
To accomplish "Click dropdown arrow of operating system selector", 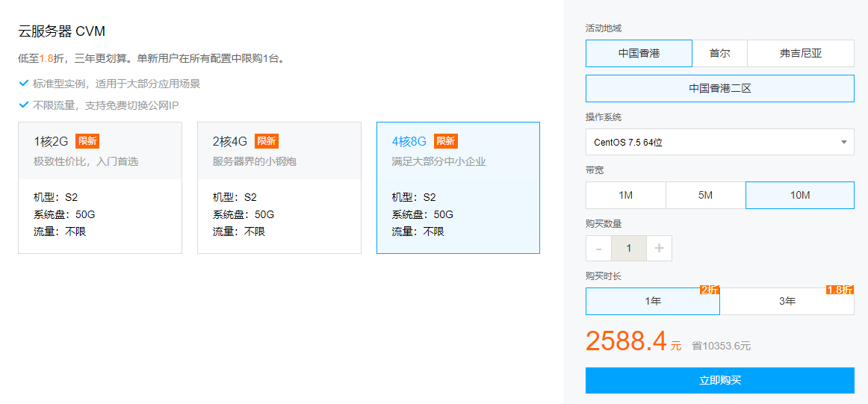I will point(843,142).
